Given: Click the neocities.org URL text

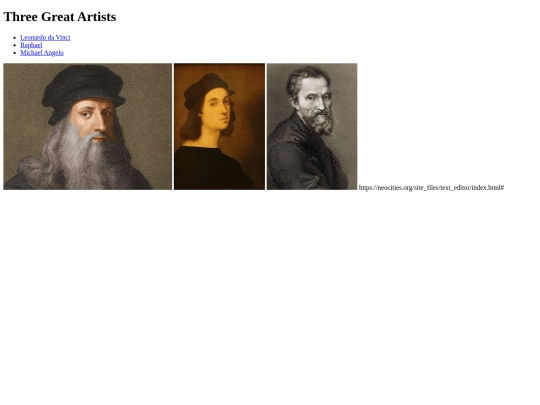Looking at the screenshot, I should tap(431, 188).
